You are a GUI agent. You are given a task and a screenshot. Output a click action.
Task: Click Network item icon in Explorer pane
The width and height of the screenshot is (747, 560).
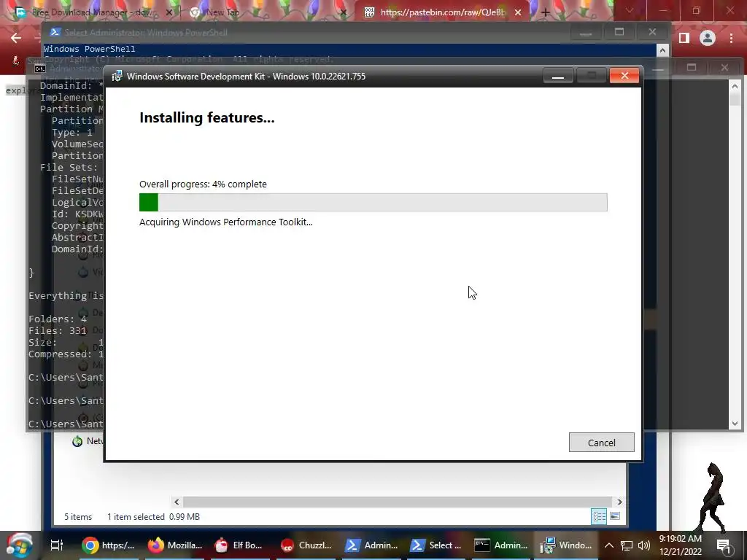77,441
